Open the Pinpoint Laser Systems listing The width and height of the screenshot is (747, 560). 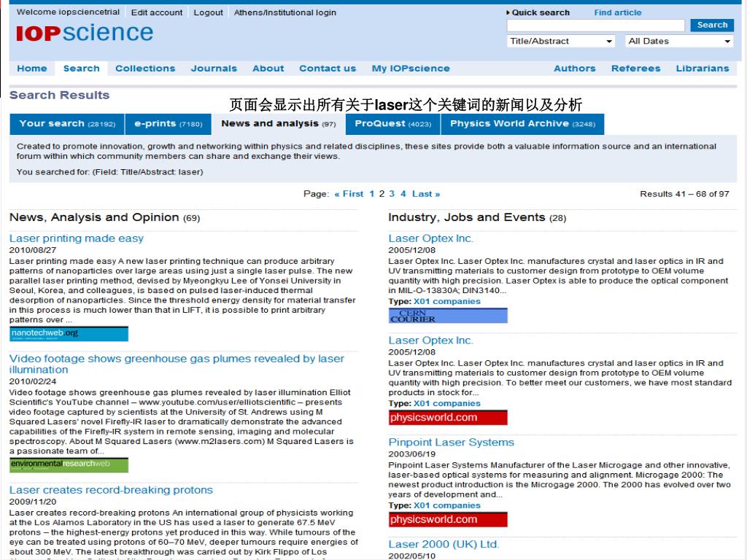point(451,443)
